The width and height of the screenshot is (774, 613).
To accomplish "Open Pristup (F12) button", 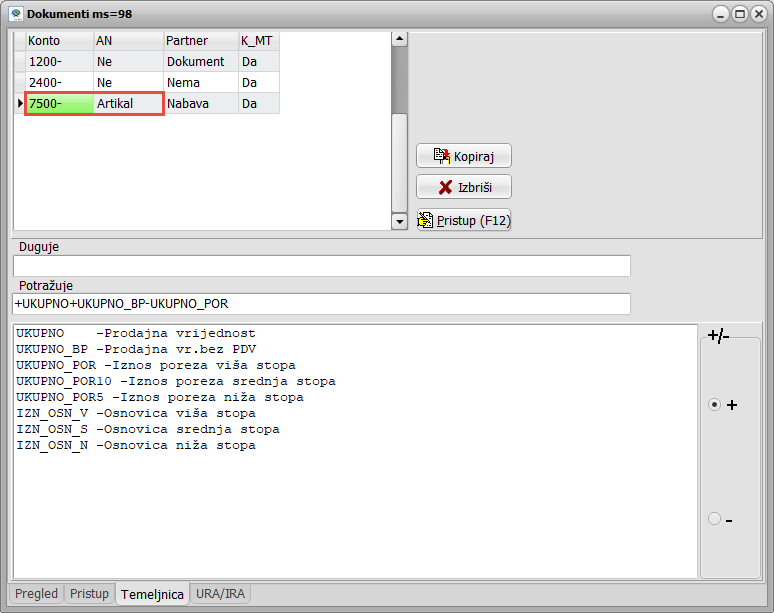I will [x=464, y=220].
